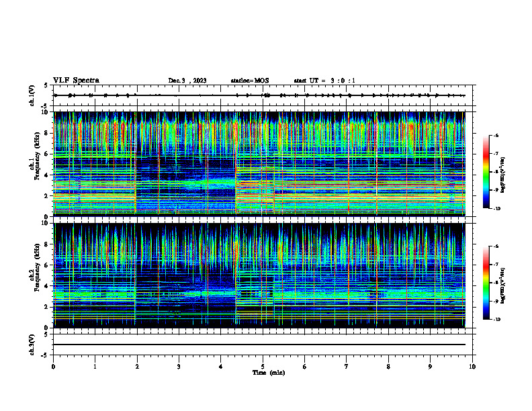Click the time axis tick label "9"
The height and width of the screenshot is (411, 532).
point(430,367)
